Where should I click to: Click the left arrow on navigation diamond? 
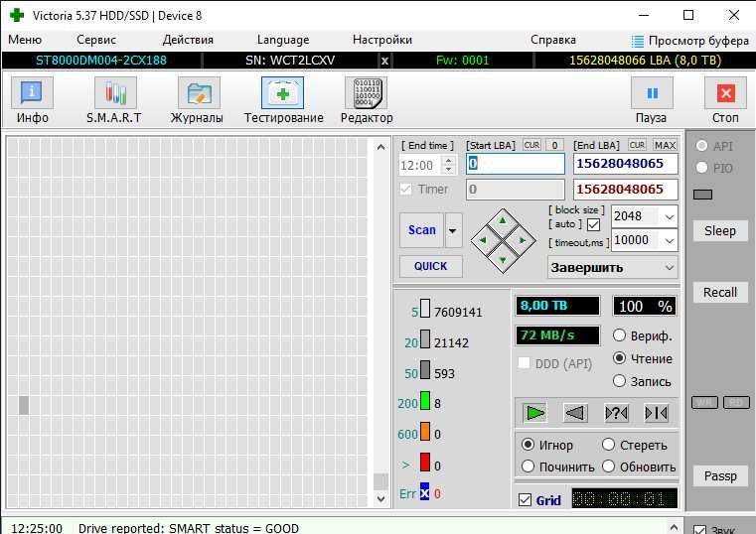point(483,240)
